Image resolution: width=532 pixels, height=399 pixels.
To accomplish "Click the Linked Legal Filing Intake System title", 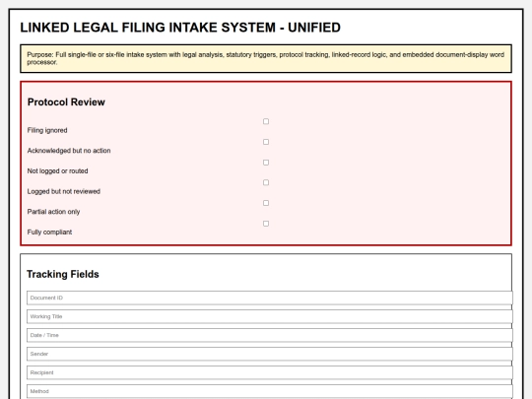I will (180, 28).
